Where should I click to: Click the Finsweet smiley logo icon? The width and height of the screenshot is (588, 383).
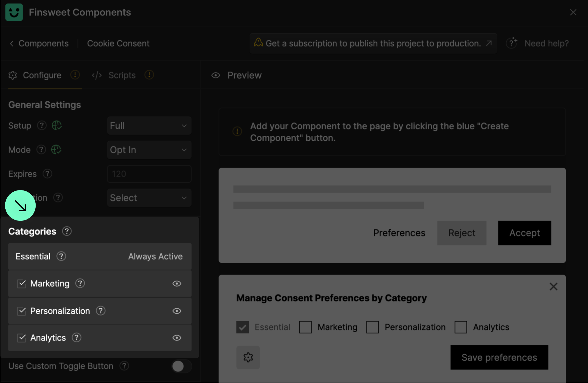pyautogui.click(x=14, y=12)
